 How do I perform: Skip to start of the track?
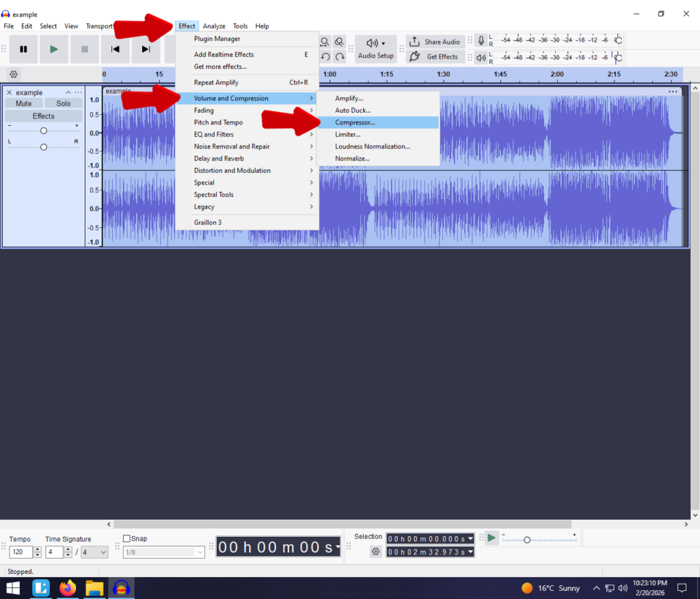point(116,49)
